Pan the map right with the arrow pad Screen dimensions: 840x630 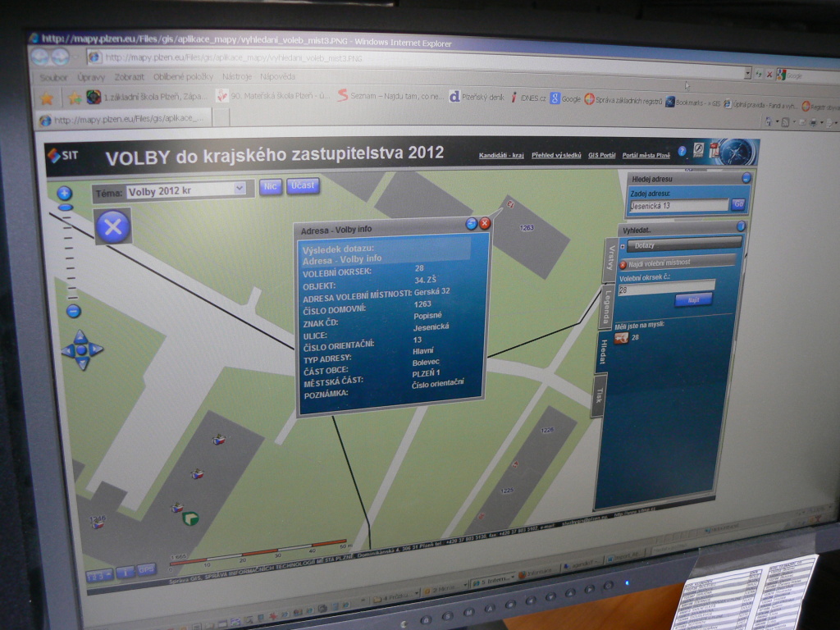tap(95, 349)
